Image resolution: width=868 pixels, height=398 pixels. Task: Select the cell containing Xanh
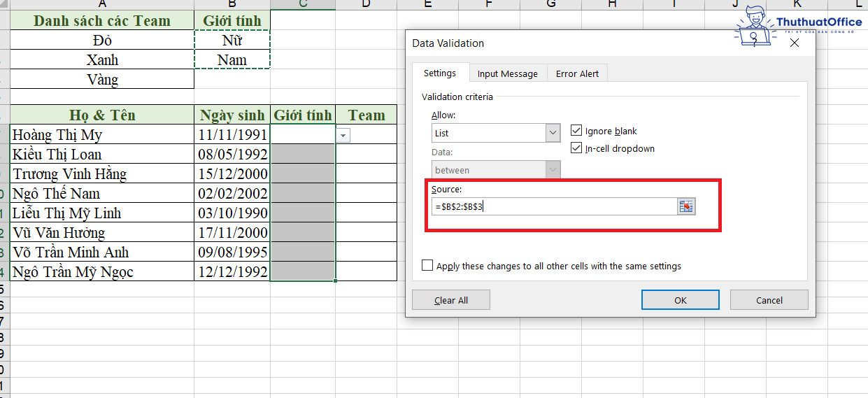coord(102,59)
